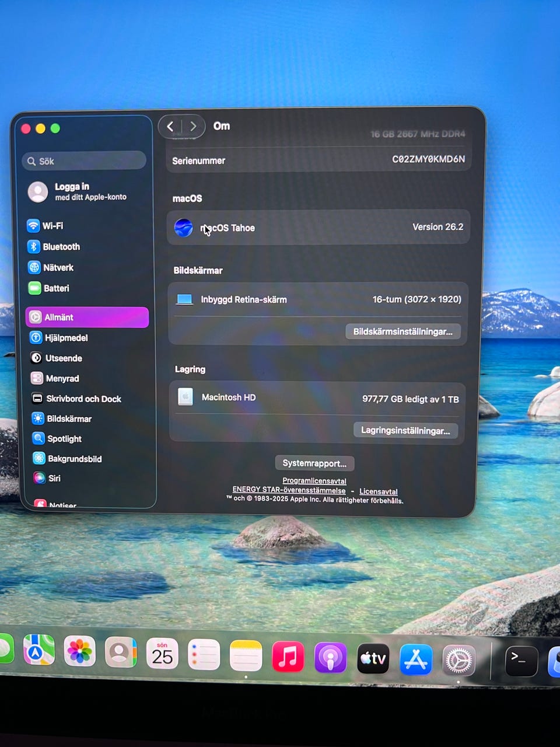The width and height of the screenshot is (560, 747).
Task: Click Lagringsinställningar button
Action: click(405, 431)
